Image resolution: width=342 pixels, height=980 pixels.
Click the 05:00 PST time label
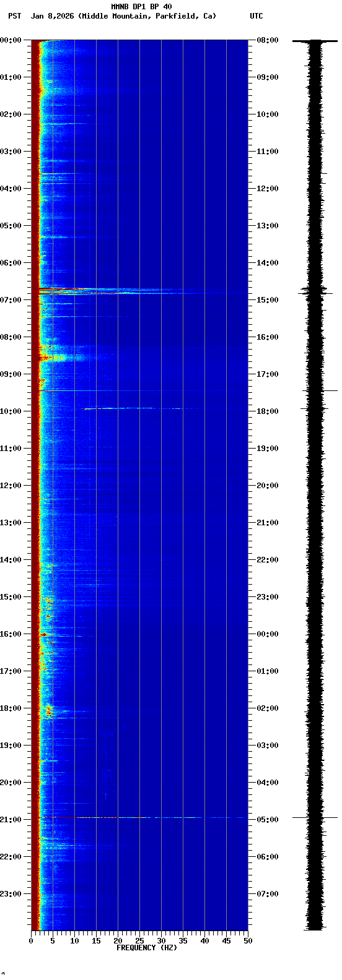pyautogui.click(x=11, y=226)
